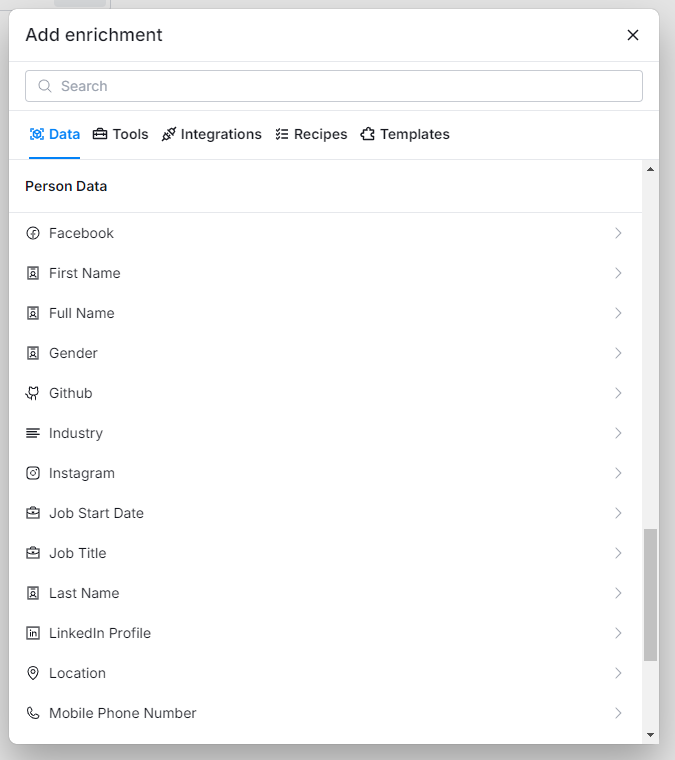Click the Tools tab toolbox icon
Viewport: 675px width, 760px height.
(x=100, y=134)
